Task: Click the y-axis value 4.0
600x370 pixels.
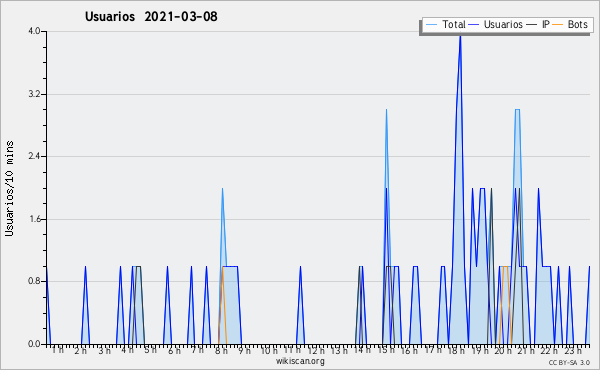Action: 34,31
